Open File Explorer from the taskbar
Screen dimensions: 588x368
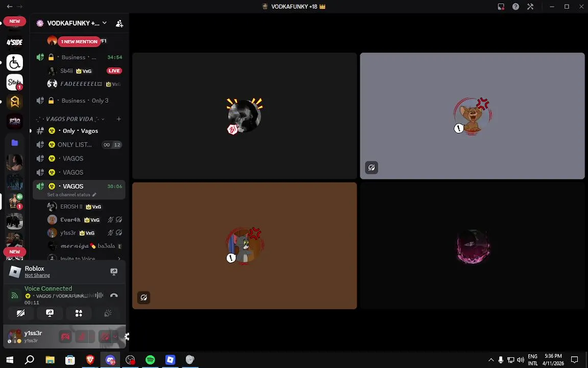click(x=50, y=360)
